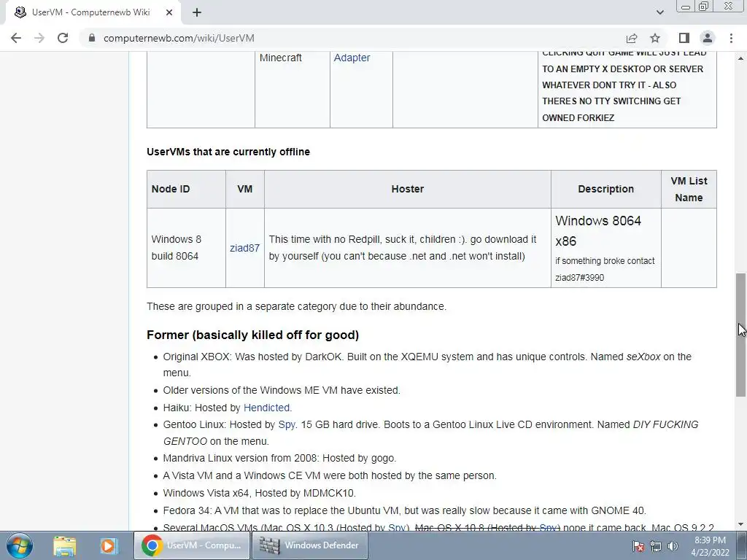Open the Adapter link
The height and width of the screenshot is (560, 747).
tap(352, 58)
